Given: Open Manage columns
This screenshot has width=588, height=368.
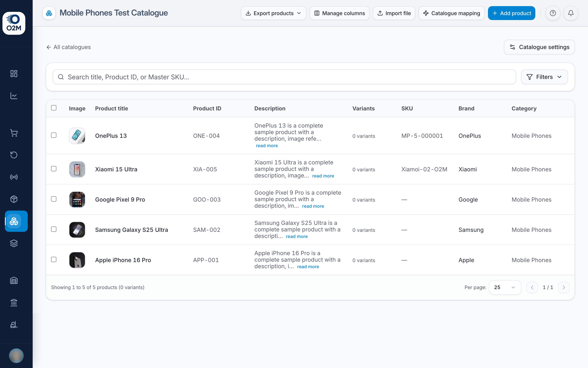Looking at the screenshot, I should 340,13.
